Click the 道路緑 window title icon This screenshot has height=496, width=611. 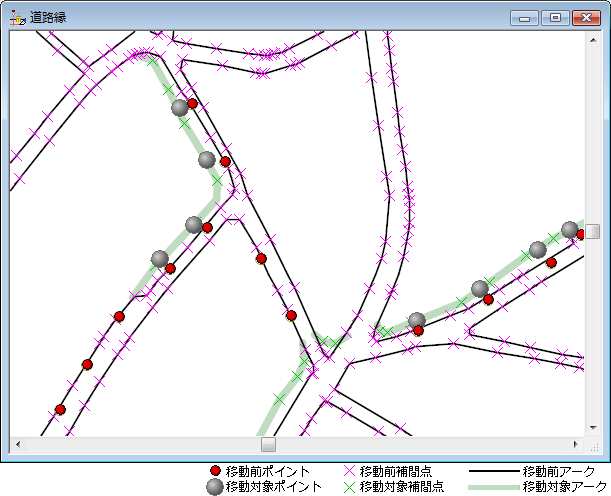[18, 18]
